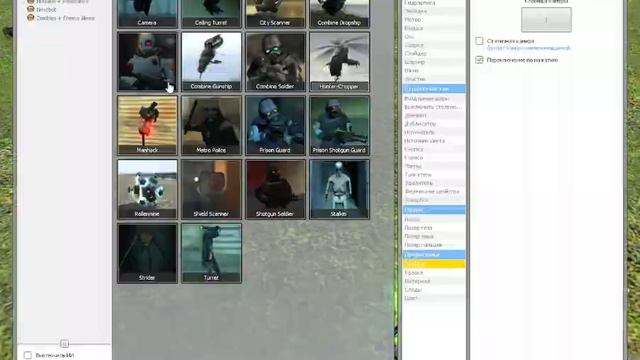The height and width of the screenshot is (360, 640).
Task: Select the Дубликатор tool
Action: [x=433, y=124]
